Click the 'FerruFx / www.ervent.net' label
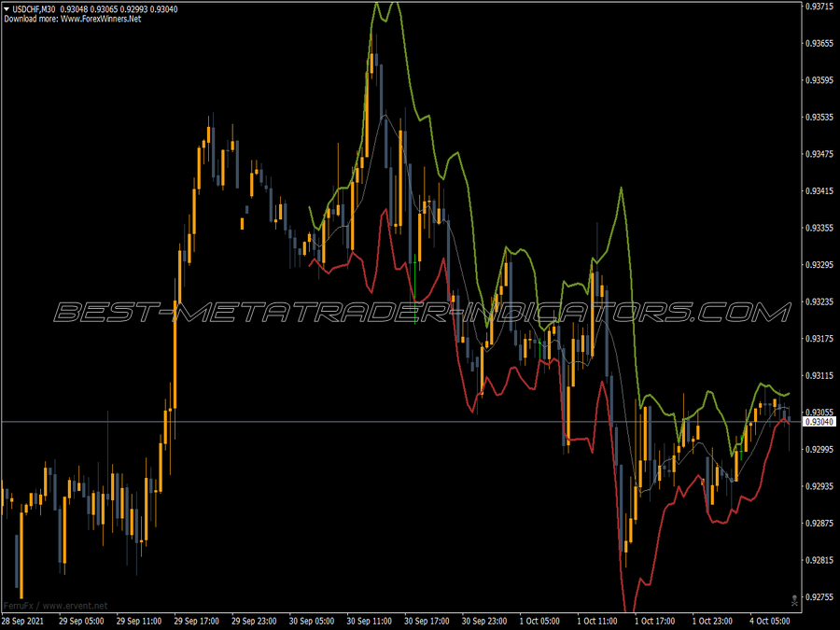 click(x=56, y=606)
